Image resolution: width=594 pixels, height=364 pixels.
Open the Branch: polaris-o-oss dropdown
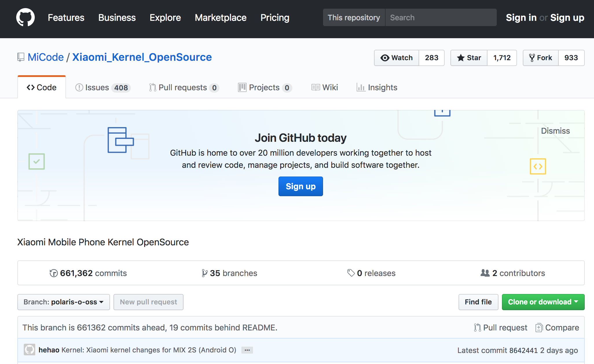pos(64,302)
